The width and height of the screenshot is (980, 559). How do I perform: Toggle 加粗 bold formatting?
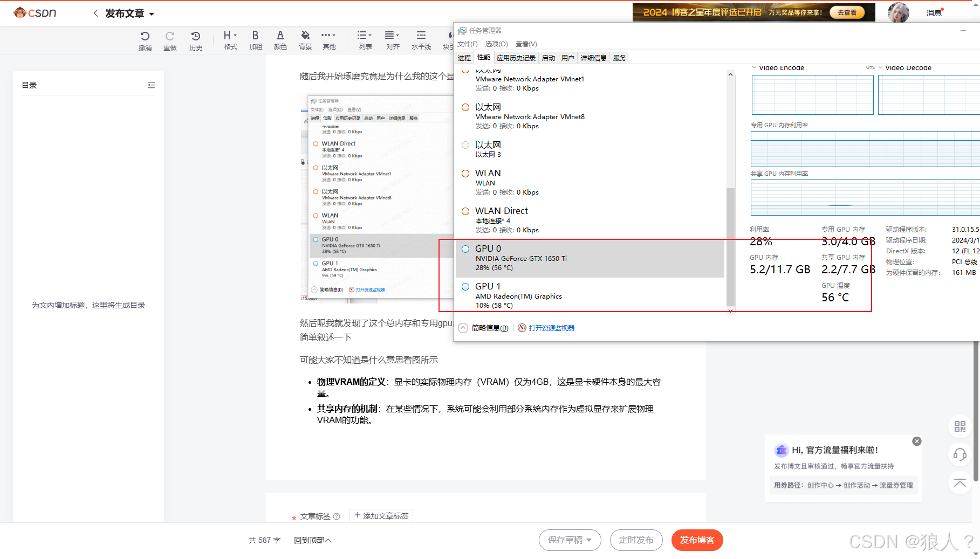tap(256, 40)
